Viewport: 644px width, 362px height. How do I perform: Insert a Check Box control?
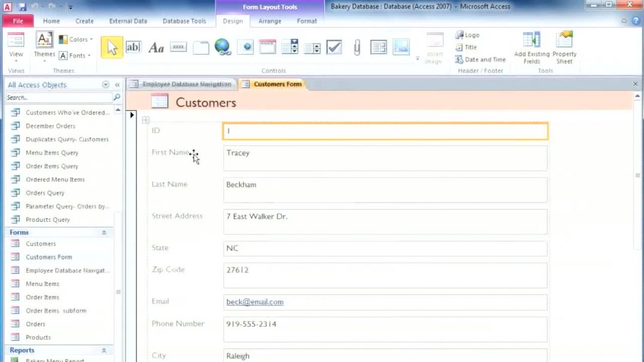coord(335,47)
